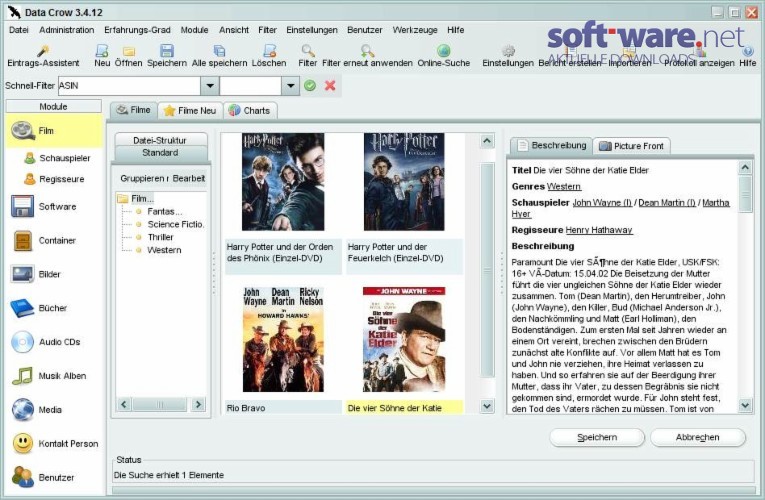Collapse the Film... tree folder

click(136, 199)
